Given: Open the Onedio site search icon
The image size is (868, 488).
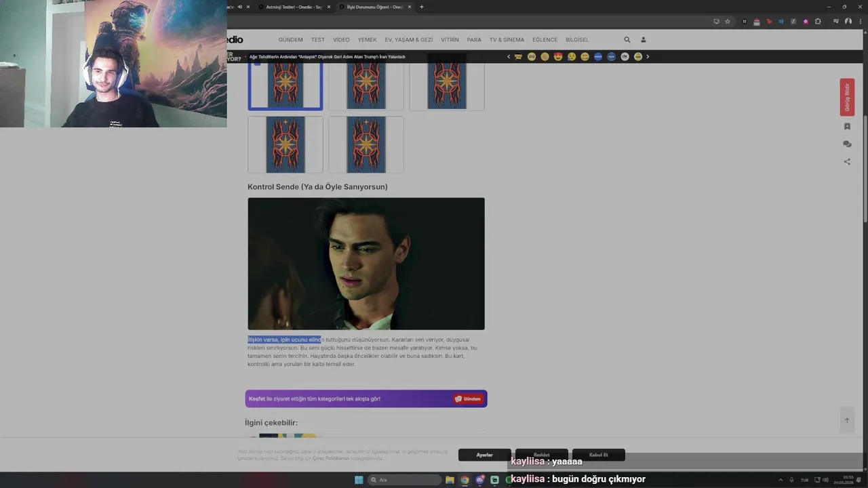Looking at the screenshot, I should (x=627, y=40).
